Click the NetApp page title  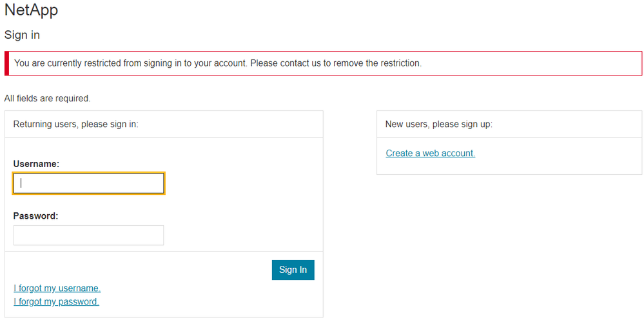(31, 10)
